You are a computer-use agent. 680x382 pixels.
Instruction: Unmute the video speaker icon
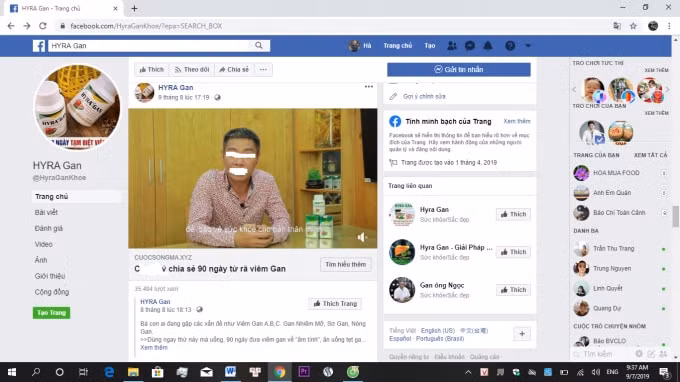click(362, 237)
